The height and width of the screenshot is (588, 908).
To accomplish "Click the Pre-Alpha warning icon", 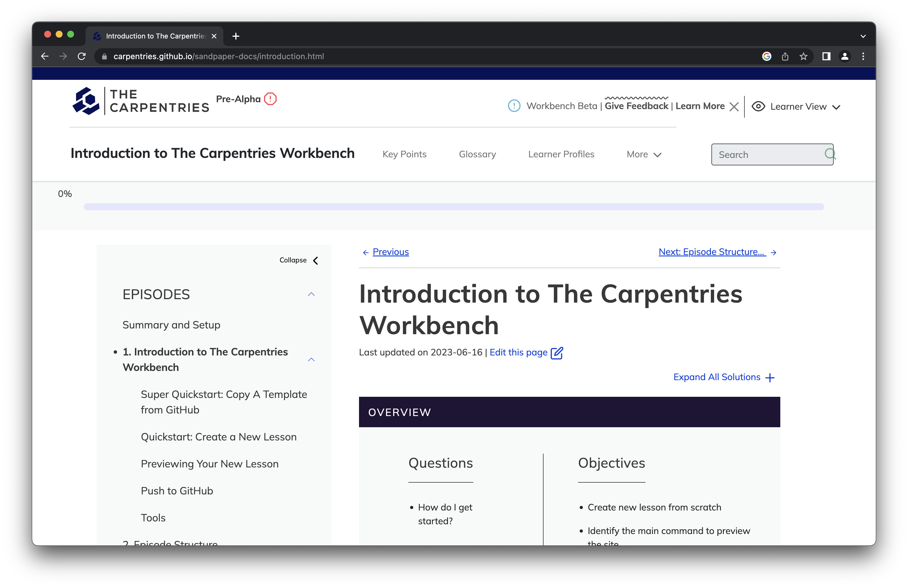I will (270, 99).
